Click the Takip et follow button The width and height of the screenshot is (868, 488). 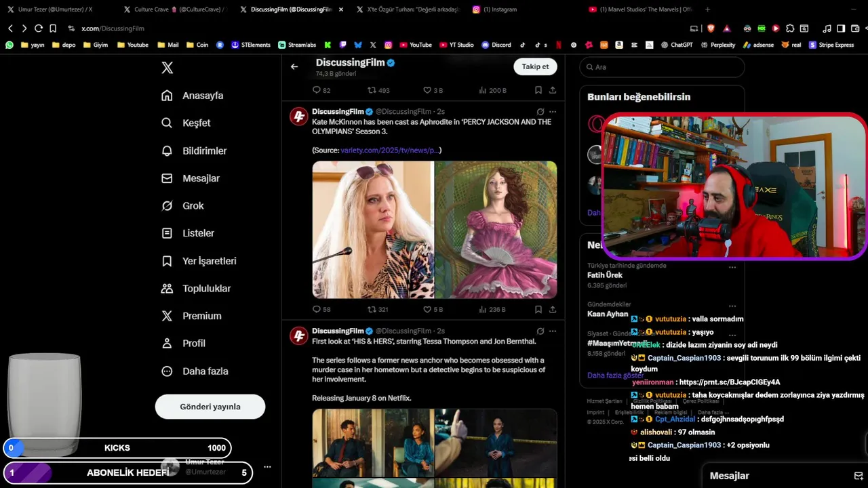535,66
